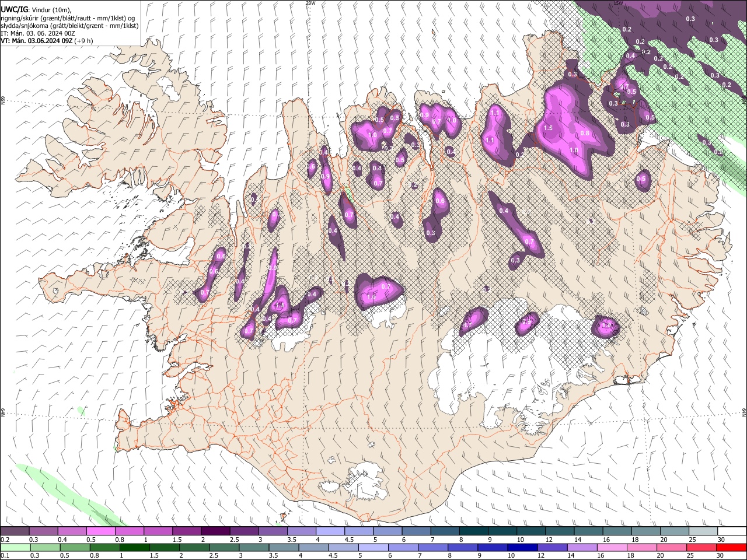
Task: Click the 'UWC/IG' title text
Action: pyautogui.click(x=13, y=9)
